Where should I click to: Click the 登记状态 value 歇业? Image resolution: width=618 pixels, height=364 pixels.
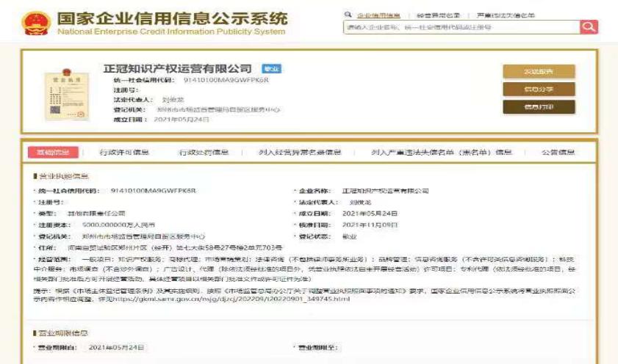coord(349,236)
